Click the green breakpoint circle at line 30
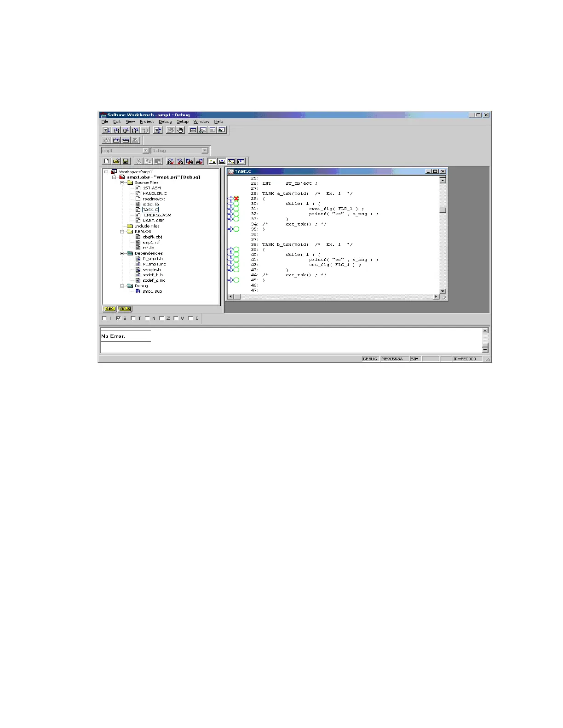Viewport: 563px width, 728px height. click(x=236, y=204)
